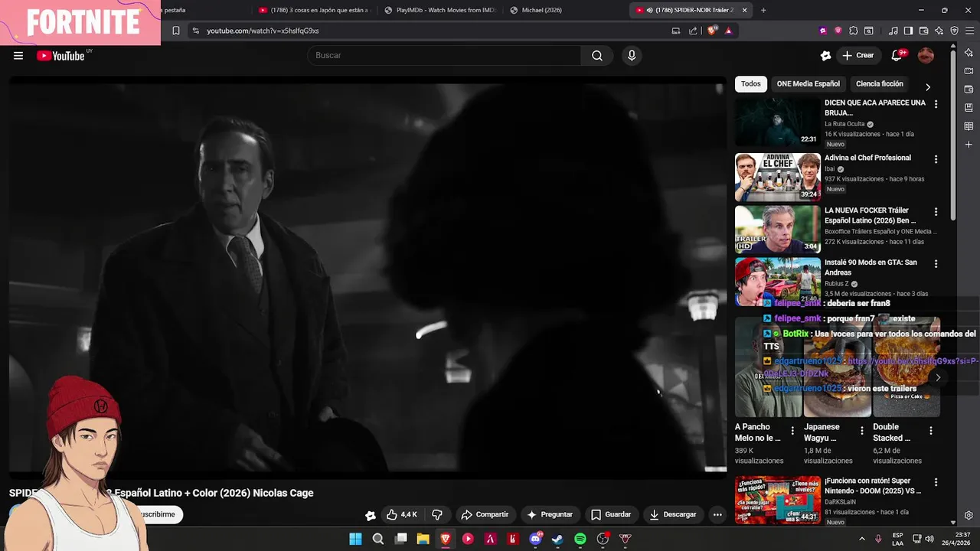Open the Brave Rewards triangle icon

[728, 31]
